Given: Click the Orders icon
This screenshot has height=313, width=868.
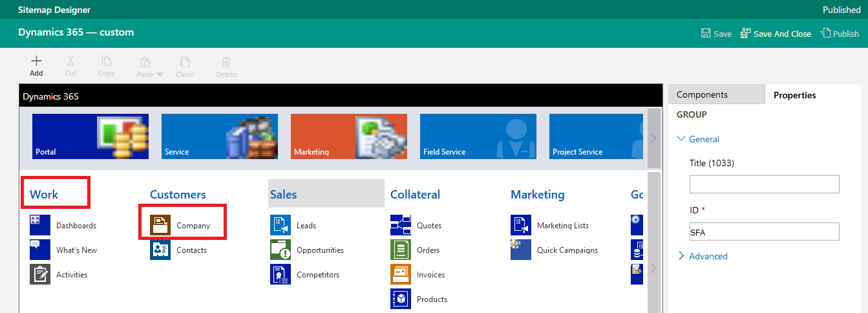Looking at the screenshot, I should (401, 250).
